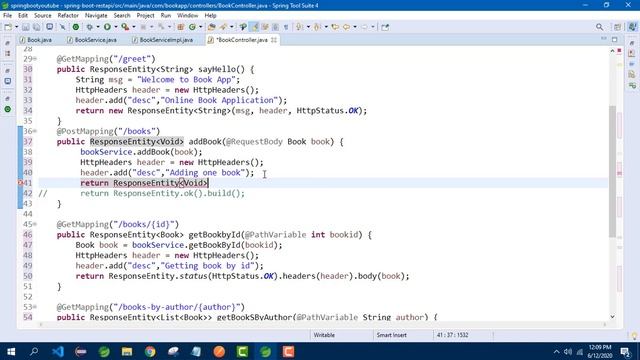640x360 pixels.
Task: Click the Writable status bar entry
Action: (x=324, y=335)
